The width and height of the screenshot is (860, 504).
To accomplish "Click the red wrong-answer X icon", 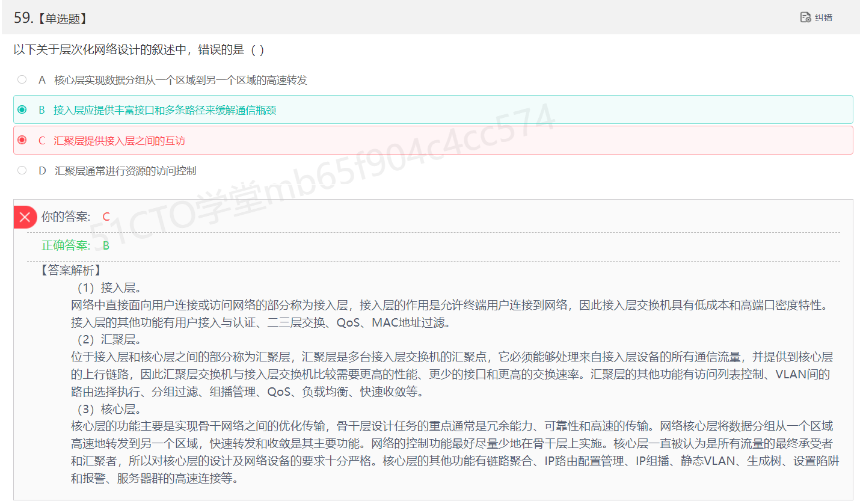I will 25,217.
